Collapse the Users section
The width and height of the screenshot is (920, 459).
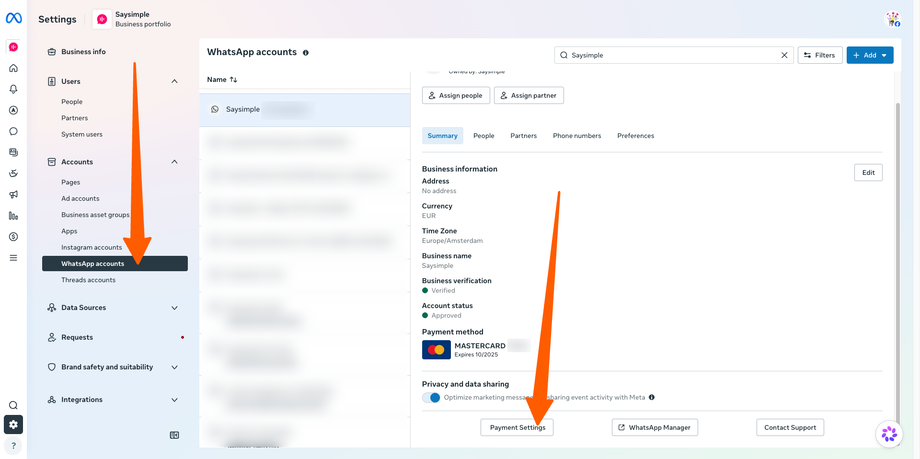pos(174,82)
